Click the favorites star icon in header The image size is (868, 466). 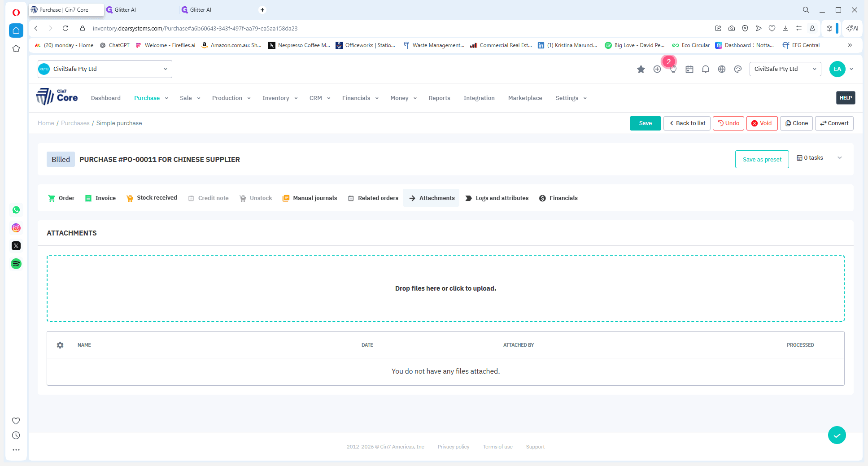[x=641, y=69]
